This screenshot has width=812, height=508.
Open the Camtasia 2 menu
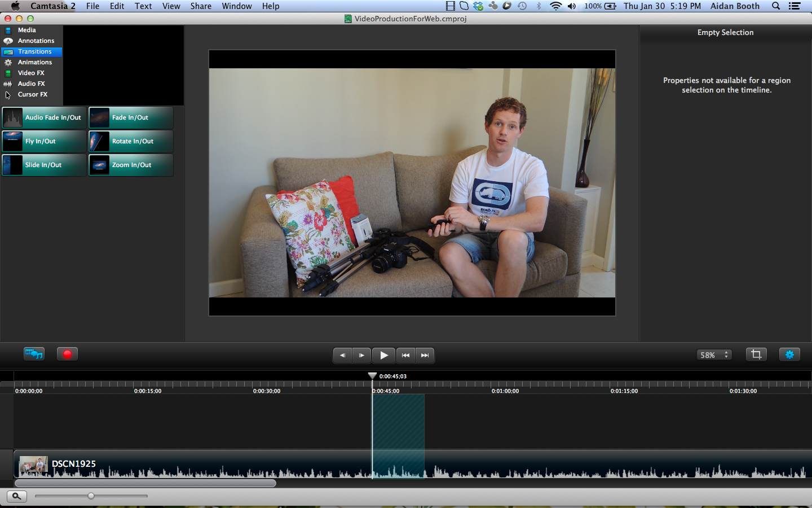(53, 6)
